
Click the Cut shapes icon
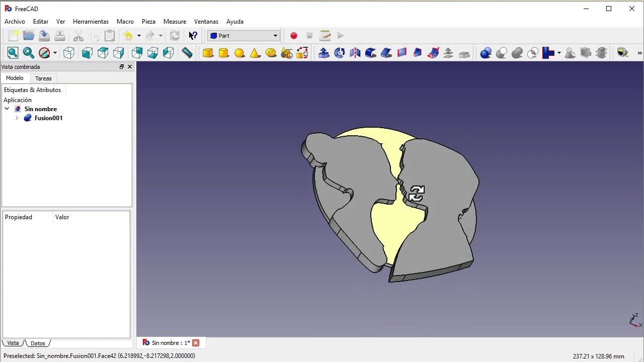pos(502,53)
